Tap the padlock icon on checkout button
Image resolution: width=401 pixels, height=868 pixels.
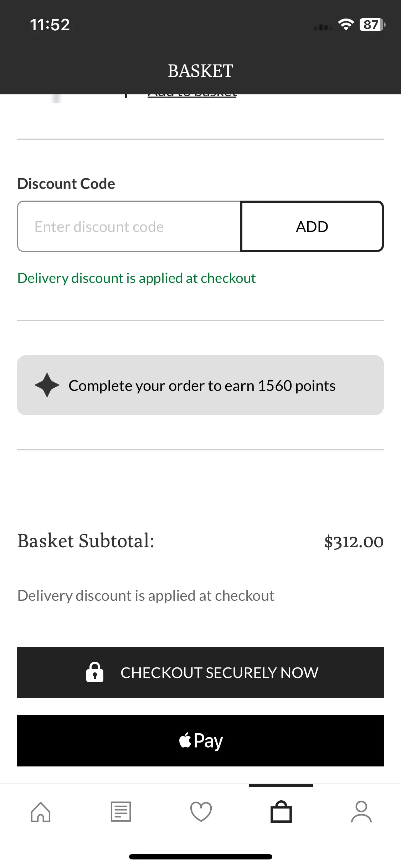point(95,672)
